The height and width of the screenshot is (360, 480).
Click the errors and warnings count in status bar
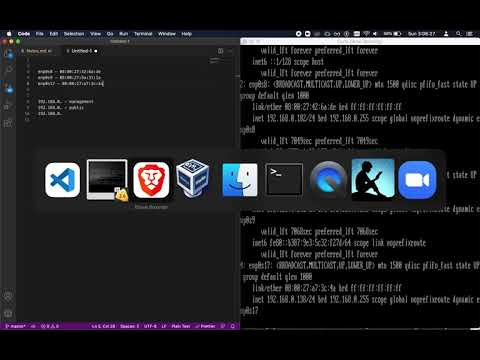(x=50, y=326)
